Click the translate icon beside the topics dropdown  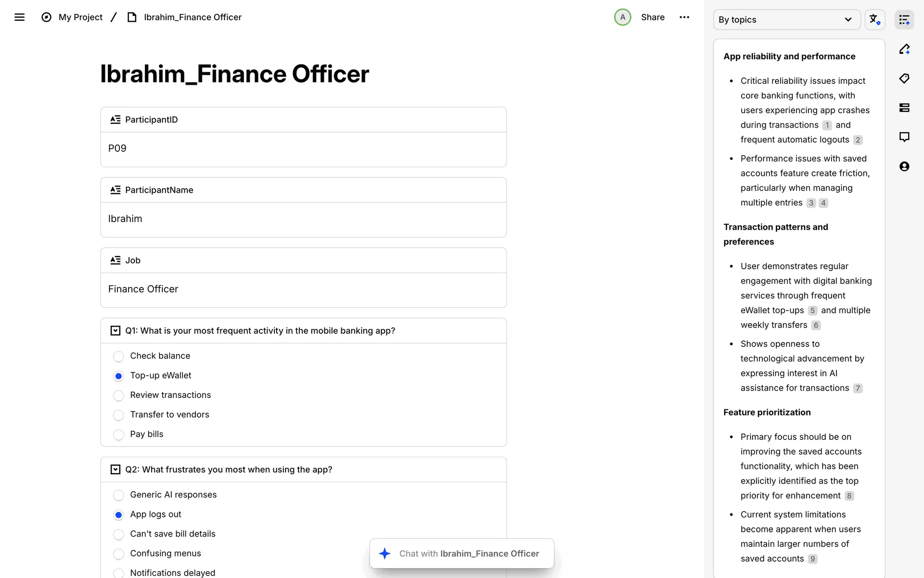pyautogui.click(x=874, y=20)
